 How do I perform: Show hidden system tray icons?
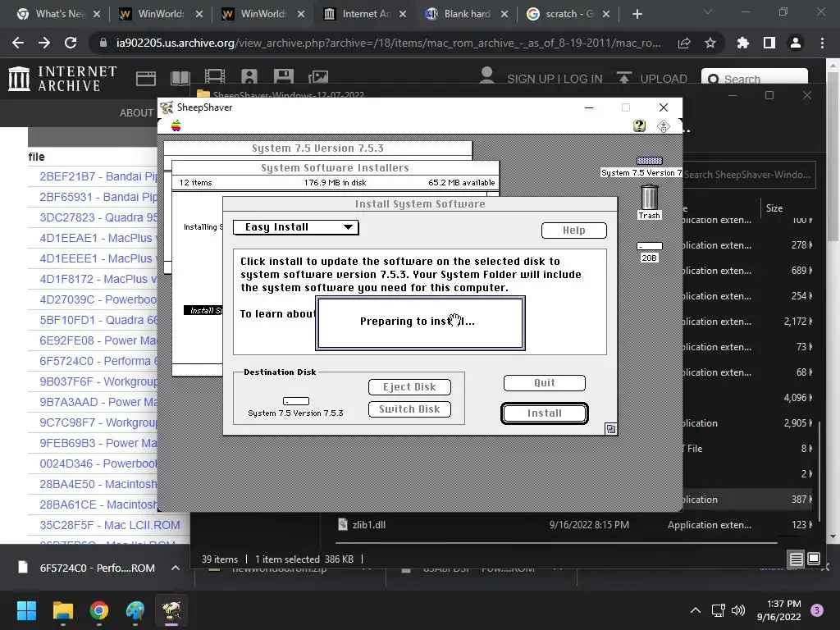coord(695,610)
